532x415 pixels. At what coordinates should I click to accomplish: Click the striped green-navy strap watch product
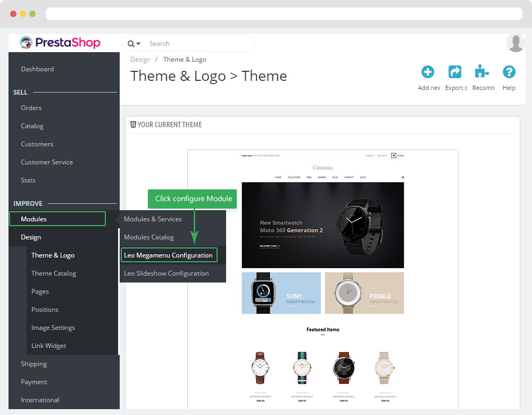click(x=302, y=368)
